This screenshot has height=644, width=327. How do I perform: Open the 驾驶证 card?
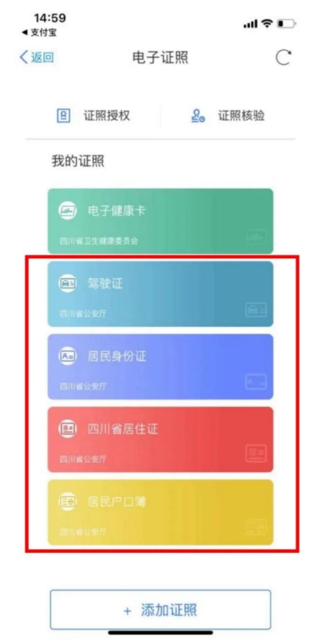point(160,294)
